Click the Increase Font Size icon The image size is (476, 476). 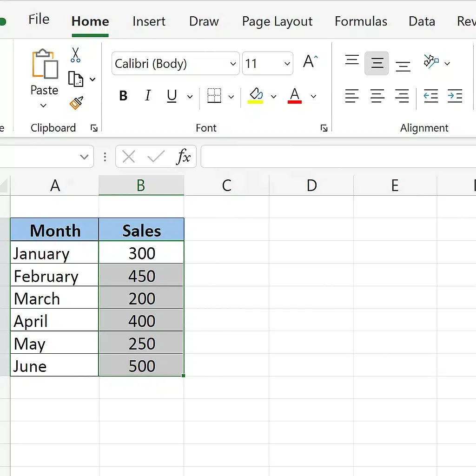tap(310, 62)
